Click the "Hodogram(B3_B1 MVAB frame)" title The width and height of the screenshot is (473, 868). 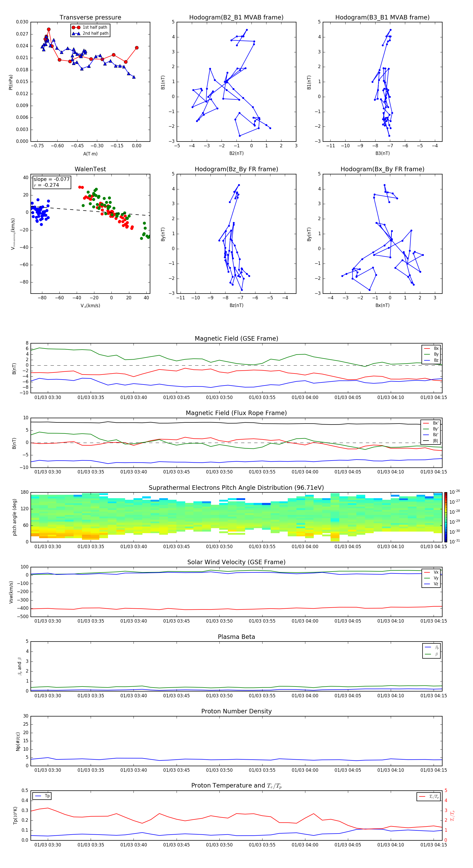pyautogui.click(x=382, y=18)
